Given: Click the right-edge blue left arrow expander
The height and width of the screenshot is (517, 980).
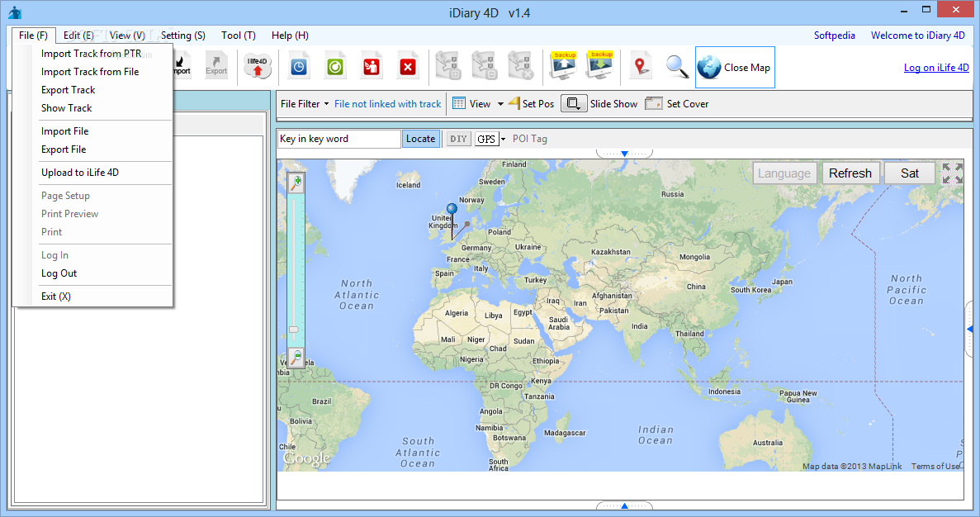Looking at the screenshot, I should pyautogui.click(x=970, y=329).
